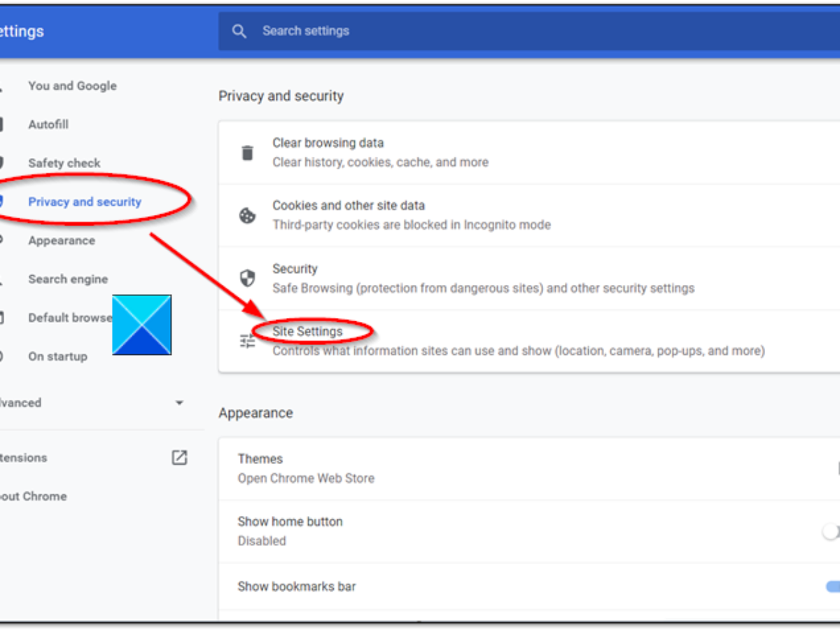Click the Security shield icon
Screen dimensions: 840x630
[x=247, y=279]
